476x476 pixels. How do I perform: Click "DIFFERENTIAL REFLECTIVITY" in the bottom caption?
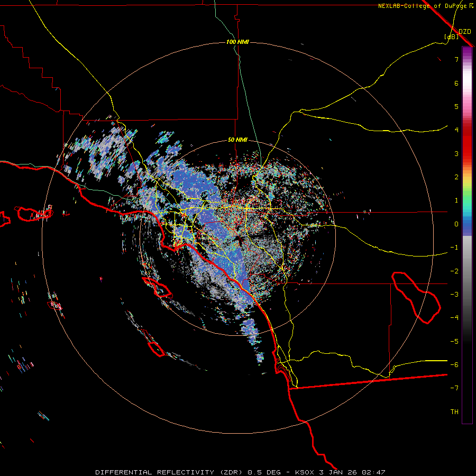click(154, 472)
